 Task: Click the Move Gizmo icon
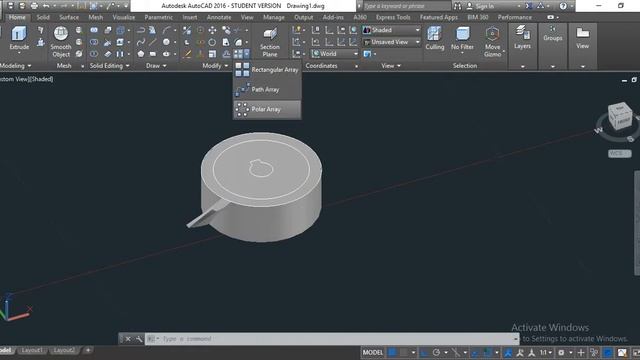493,42
